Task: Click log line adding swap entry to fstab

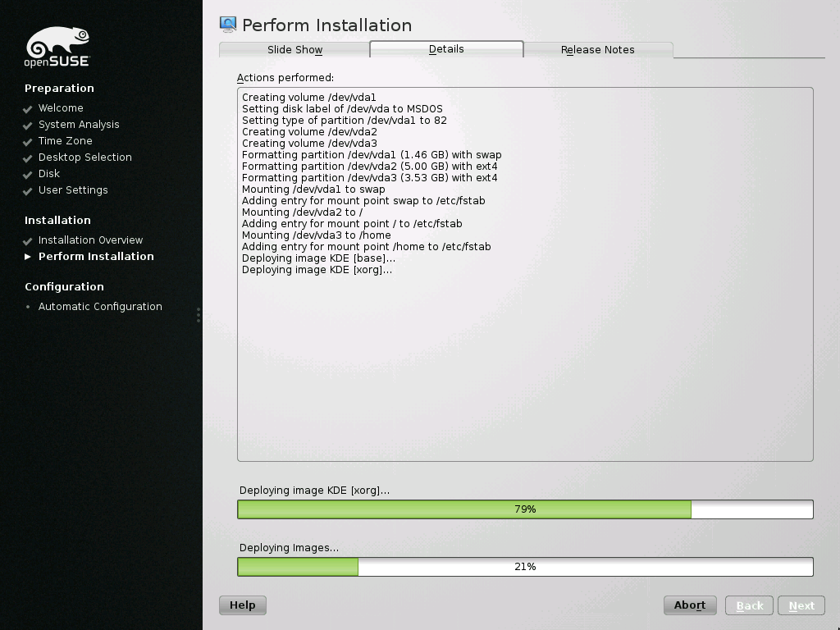Action: [363, 201]
